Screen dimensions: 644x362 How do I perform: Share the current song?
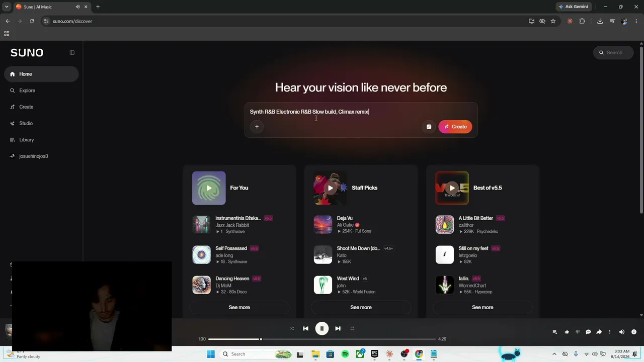pyautogui.click(x=599, y=332)
